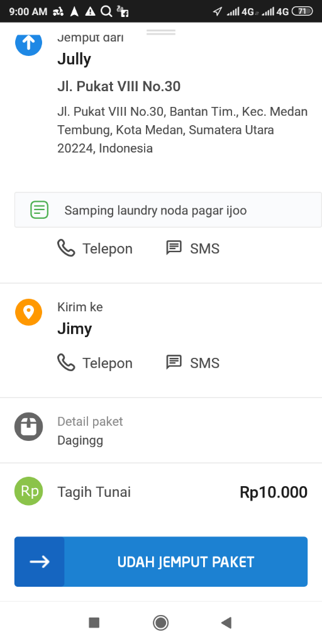Tap the Jl. Pukat VIII No.30 address
The image size is (322, 644).
click(x=119, y=86)
